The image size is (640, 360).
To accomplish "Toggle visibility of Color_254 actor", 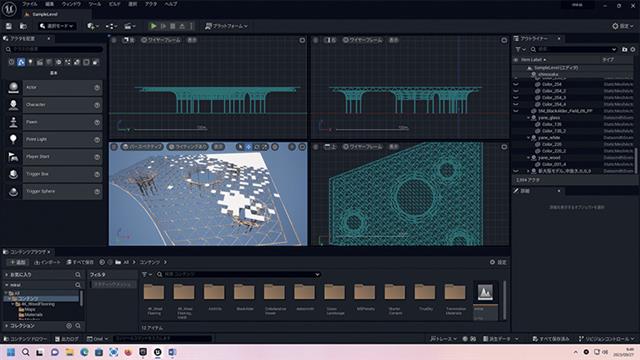I will click(516, 84).
